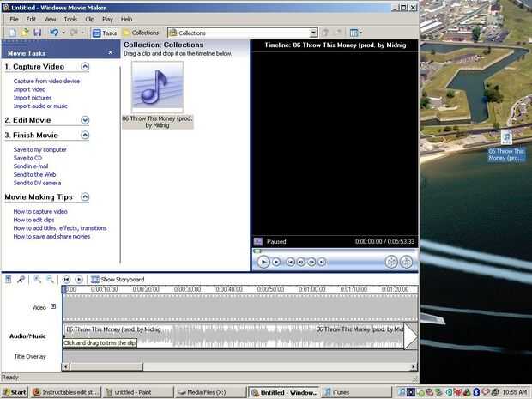Click the Set Audio Levels icon
The image size is (532, 399).
[8, 280]
